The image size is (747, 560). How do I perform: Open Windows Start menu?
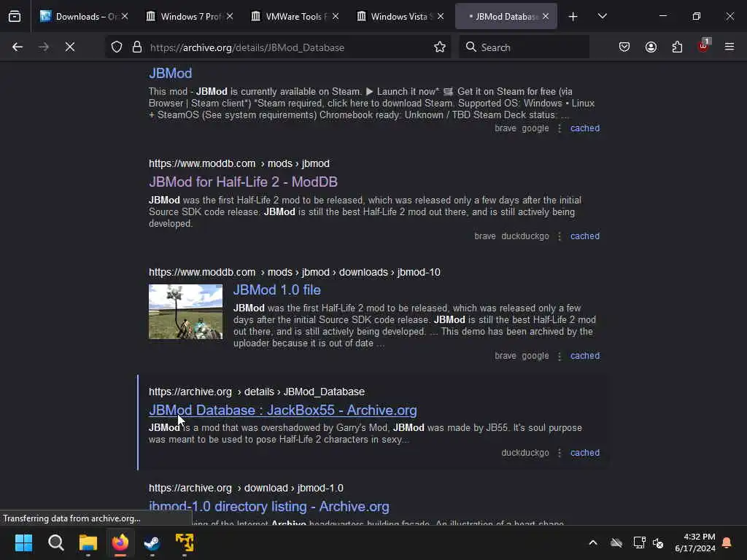coord(23,542)
